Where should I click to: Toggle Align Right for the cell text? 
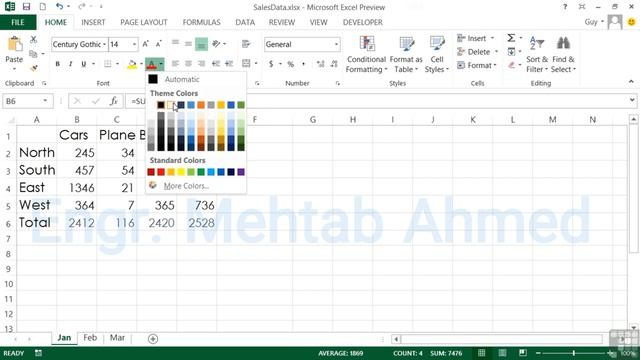[201, 64]
